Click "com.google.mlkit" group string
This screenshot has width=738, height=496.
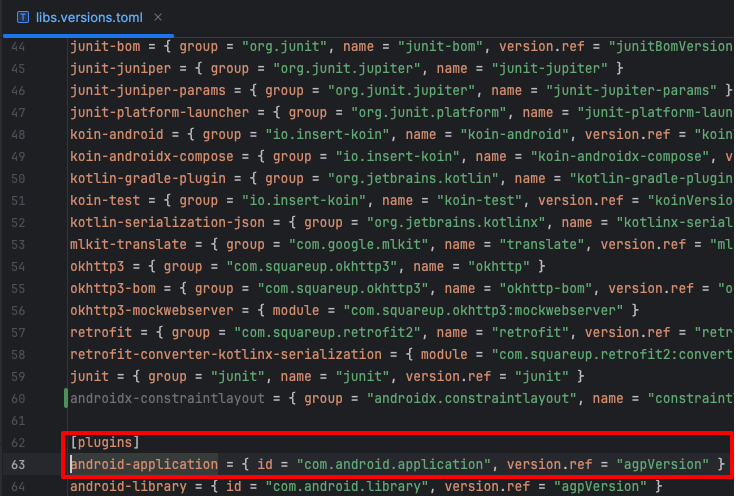tap(359, 245)
